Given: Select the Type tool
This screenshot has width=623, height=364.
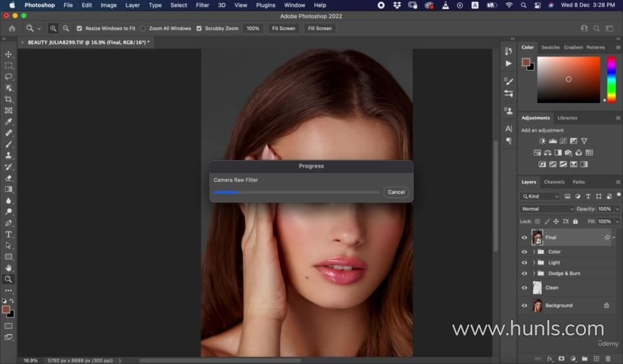Looking at the screenshot, I should [x=8, y=234].
